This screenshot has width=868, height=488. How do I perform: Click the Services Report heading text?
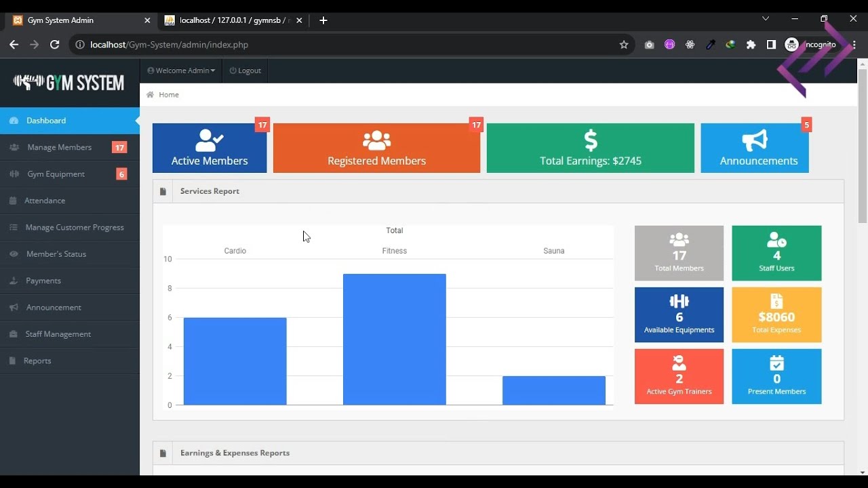(210, 192)
